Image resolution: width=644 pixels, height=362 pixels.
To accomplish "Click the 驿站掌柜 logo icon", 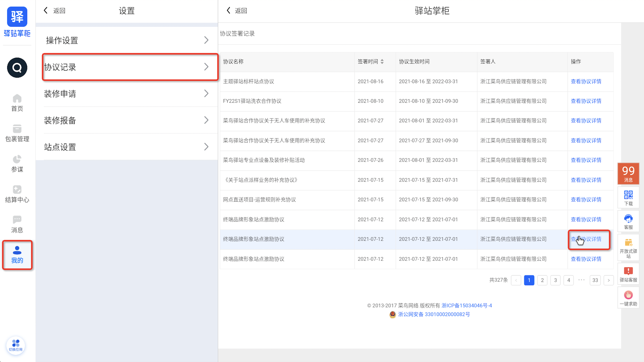I will [17, 17].
